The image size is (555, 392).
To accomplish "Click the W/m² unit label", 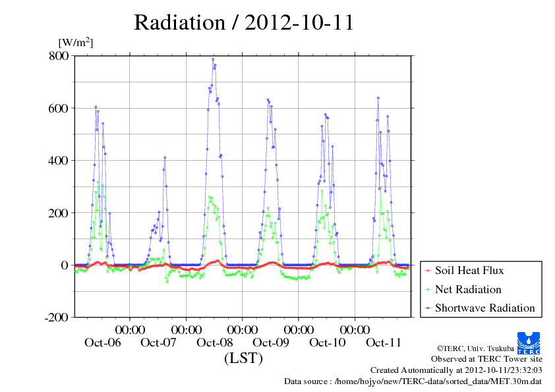I will (75, 43).
